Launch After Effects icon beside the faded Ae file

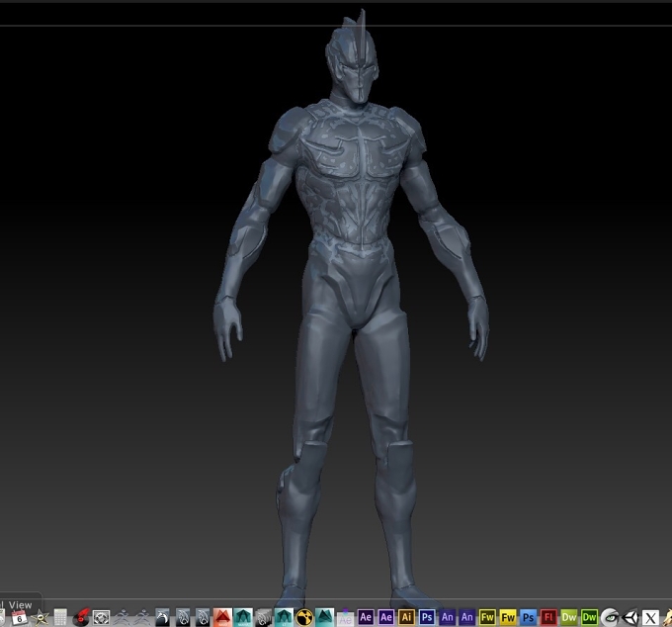(366, 617)
